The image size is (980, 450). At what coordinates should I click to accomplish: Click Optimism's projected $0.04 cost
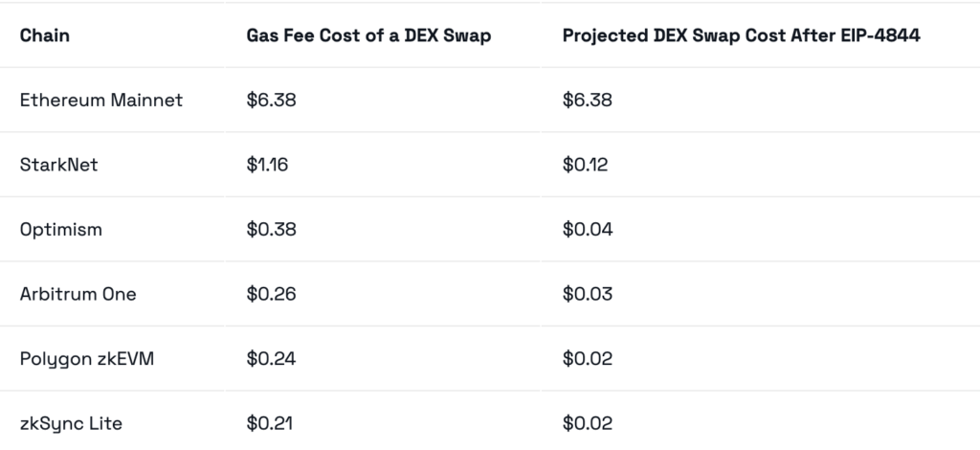click(x=588, y=230)
